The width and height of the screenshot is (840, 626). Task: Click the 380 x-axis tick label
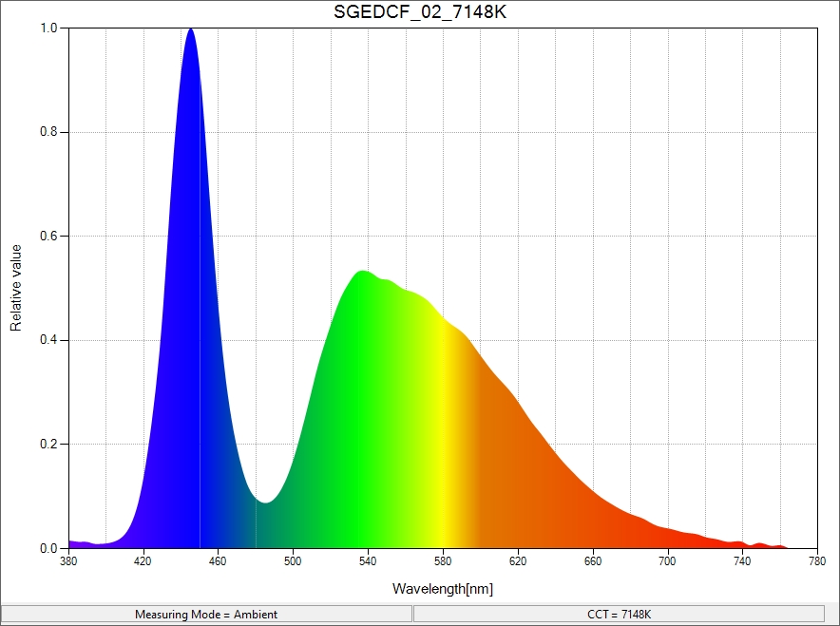68,562
